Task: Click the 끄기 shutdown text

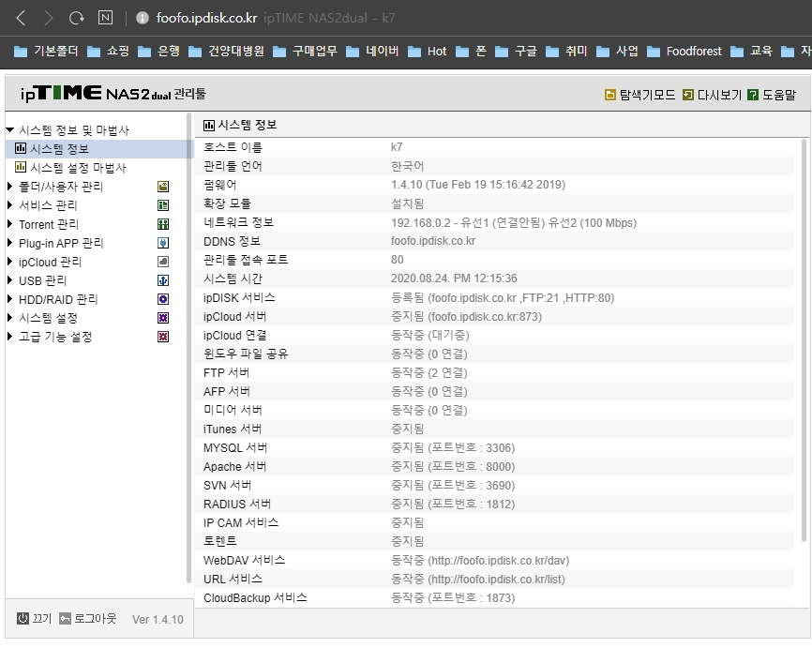Action: 42,619
